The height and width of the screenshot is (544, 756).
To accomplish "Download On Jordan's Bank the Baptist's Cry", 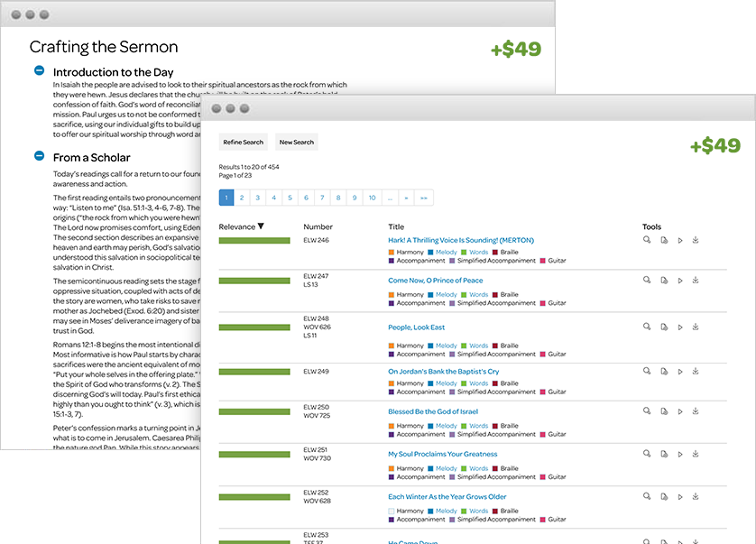I will 696,371.
